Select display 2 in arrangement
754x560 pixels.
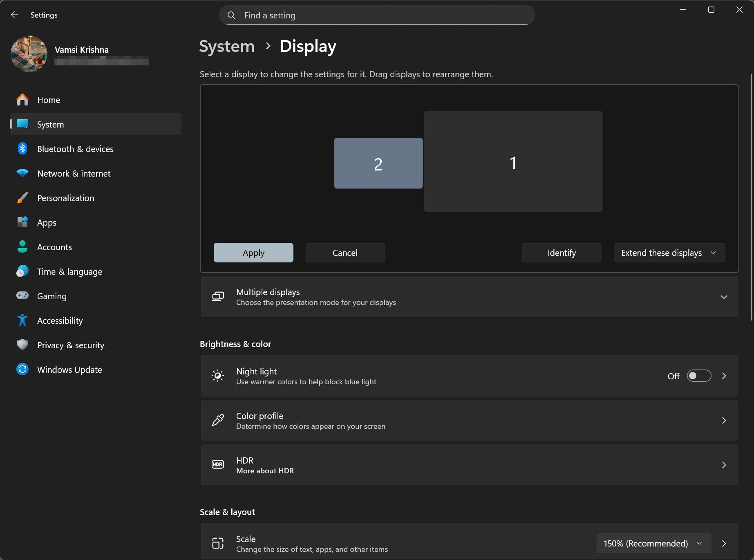378,163
